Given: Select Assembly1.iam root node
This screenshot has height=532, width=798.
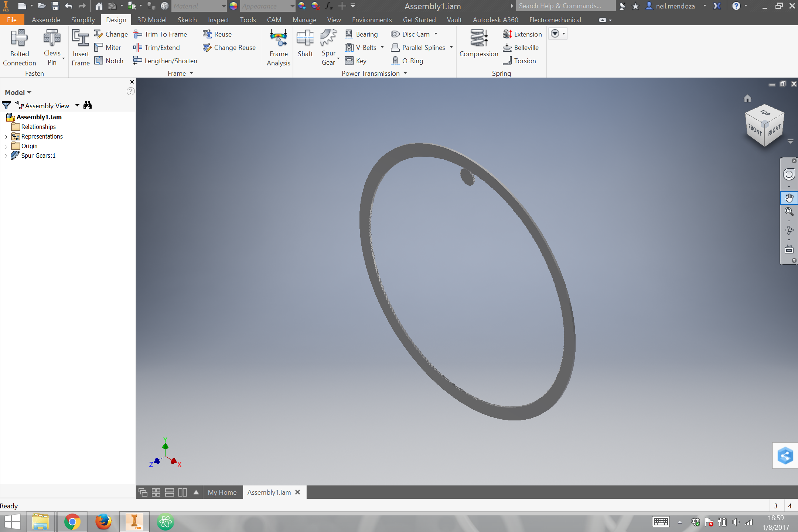Looking at the screenshot, I should (x=34, y=117).
